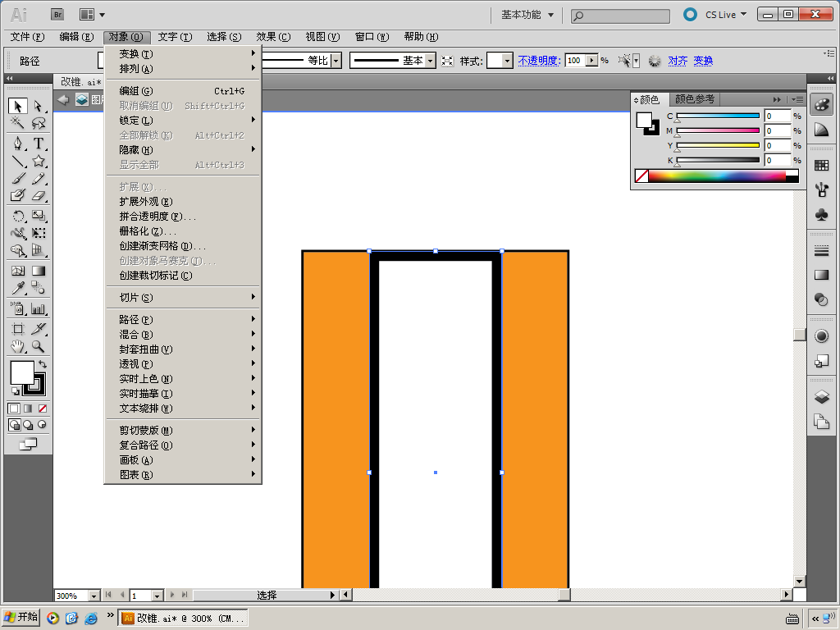Select the Rotate tool
This screenshot has height=630, width=840.
coord(18,216)
